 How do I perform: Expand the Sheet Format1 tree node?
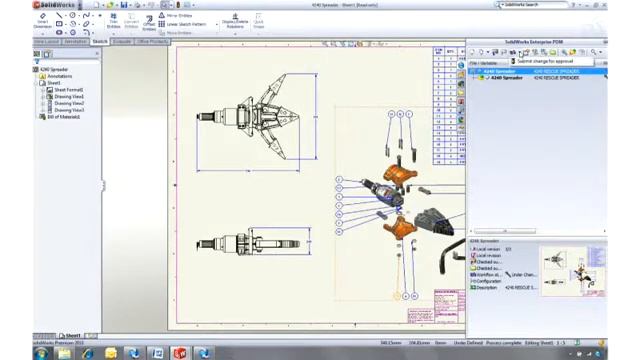(43, 90)
